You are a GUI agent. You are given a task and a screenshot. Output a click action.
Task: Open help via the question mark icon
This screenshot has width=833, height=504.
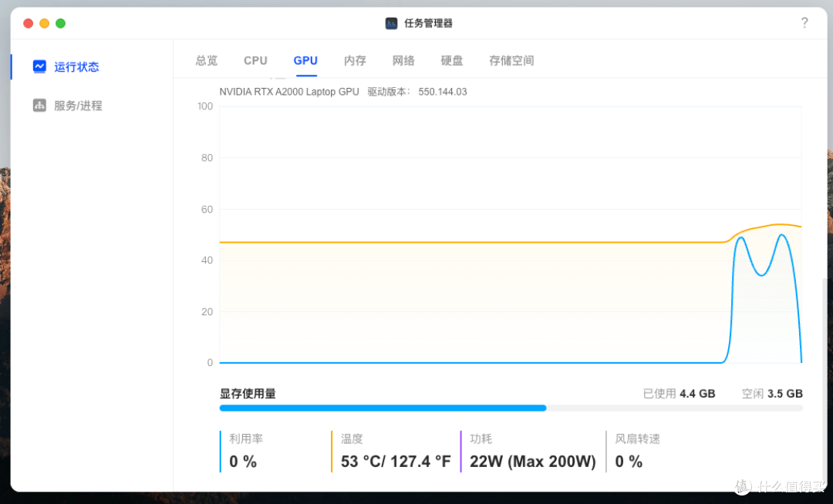804,23
